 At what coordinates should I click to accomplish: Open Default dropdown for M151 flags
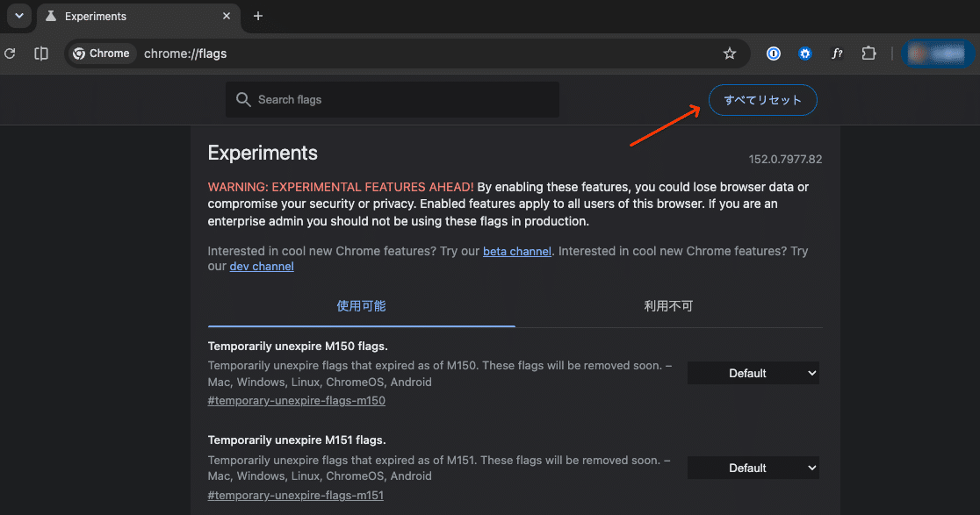coord(753,469)
